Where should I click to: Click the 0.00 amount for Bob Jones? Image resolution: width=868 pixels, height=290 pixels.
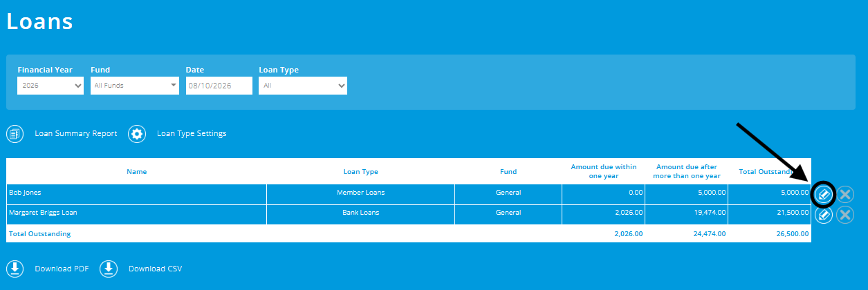[x=636, y=193]
